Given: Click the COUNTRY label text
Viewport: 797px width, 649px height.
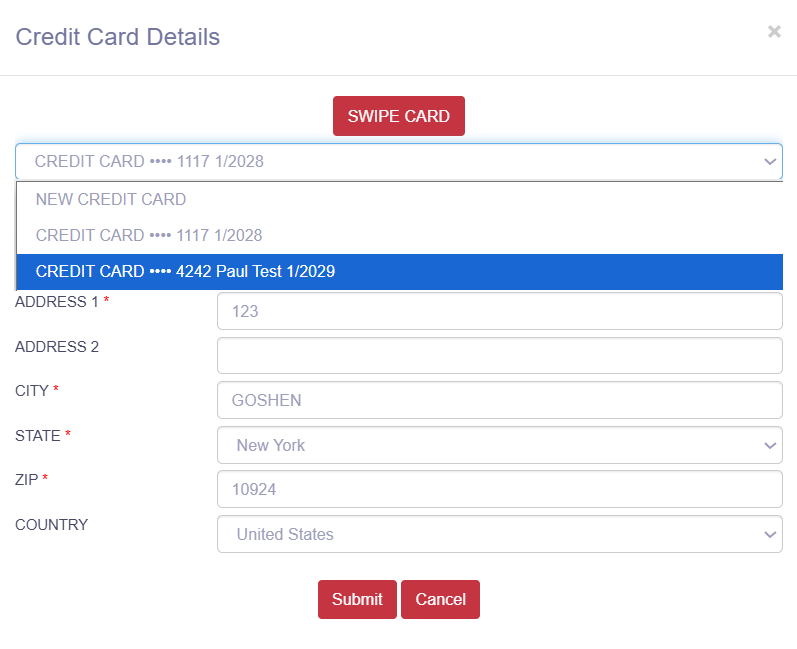Looking at the screenshot, I should 51,524.
